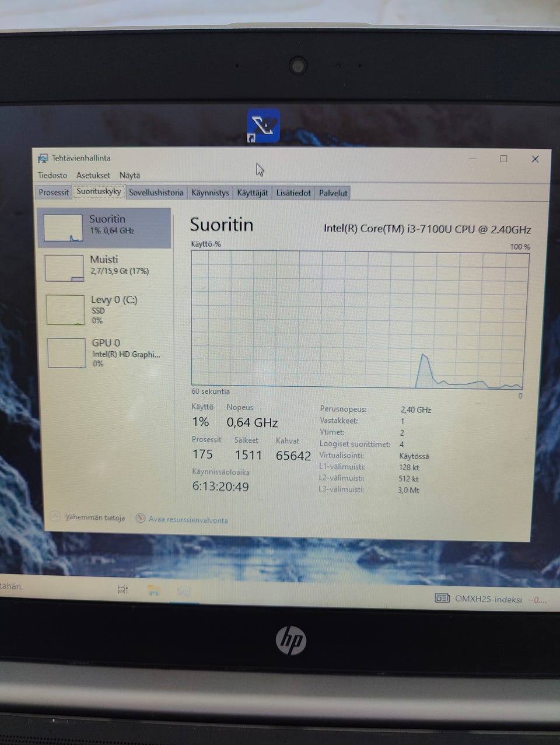This screenshot has width=560, height=745.
Task: Open the Asetukset menu
Action: coord(93,175)
